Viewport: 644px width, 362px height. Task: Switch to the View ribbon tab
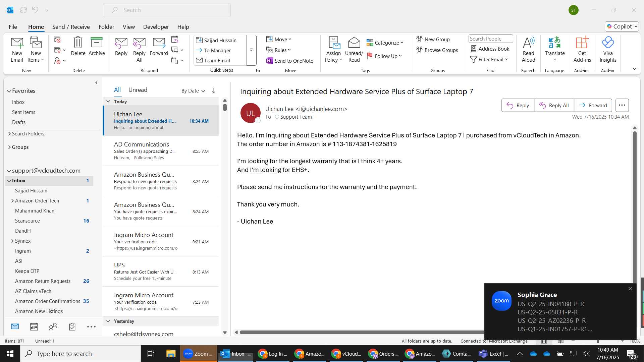pyautogui.click(x=129, y=27)
